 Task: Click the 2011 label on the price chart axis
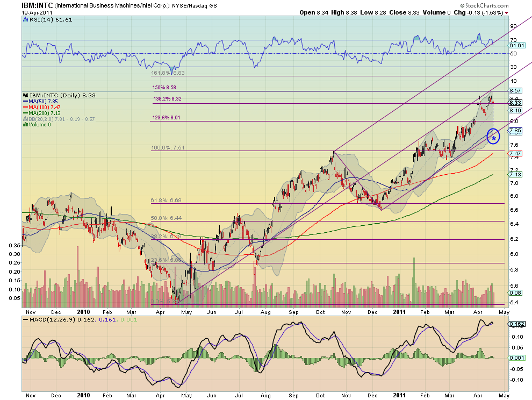[399, 312]
